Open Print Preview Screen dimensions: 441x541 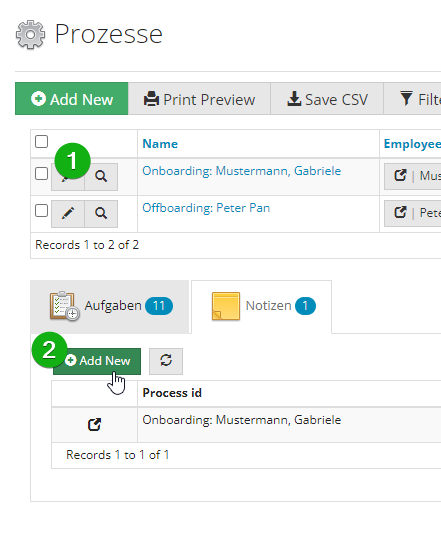pos(199,99)
